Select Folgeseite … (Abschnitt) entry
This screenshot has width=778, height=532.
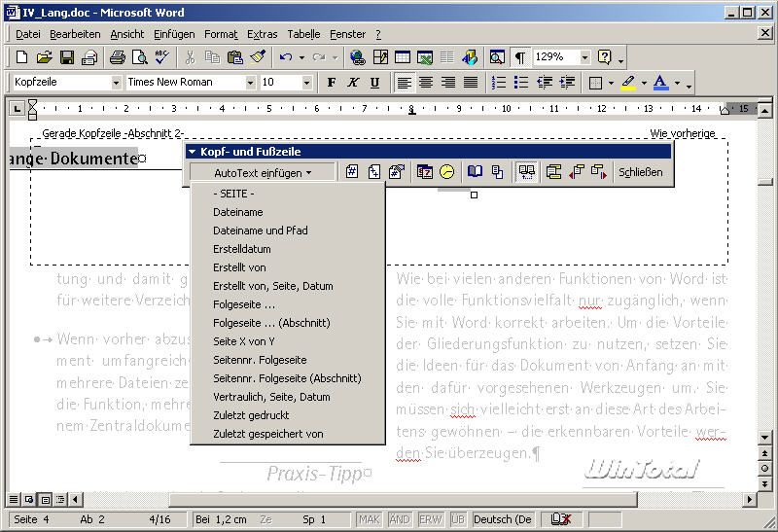(x=288, y=323)
